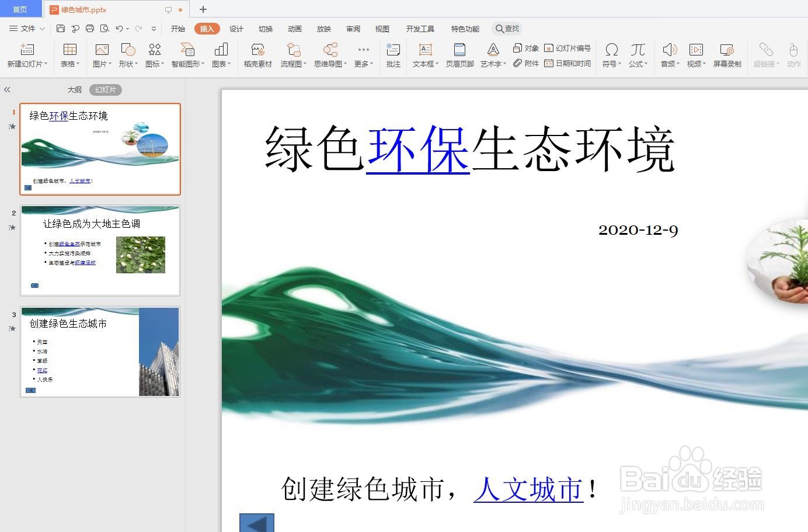Click the 附件 attachment paperclip icon

coord(517,63)
